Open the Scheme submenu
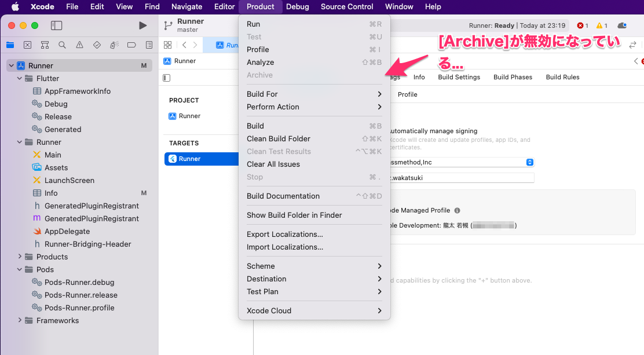The image size is (644, 355). [x=314, y=266]
